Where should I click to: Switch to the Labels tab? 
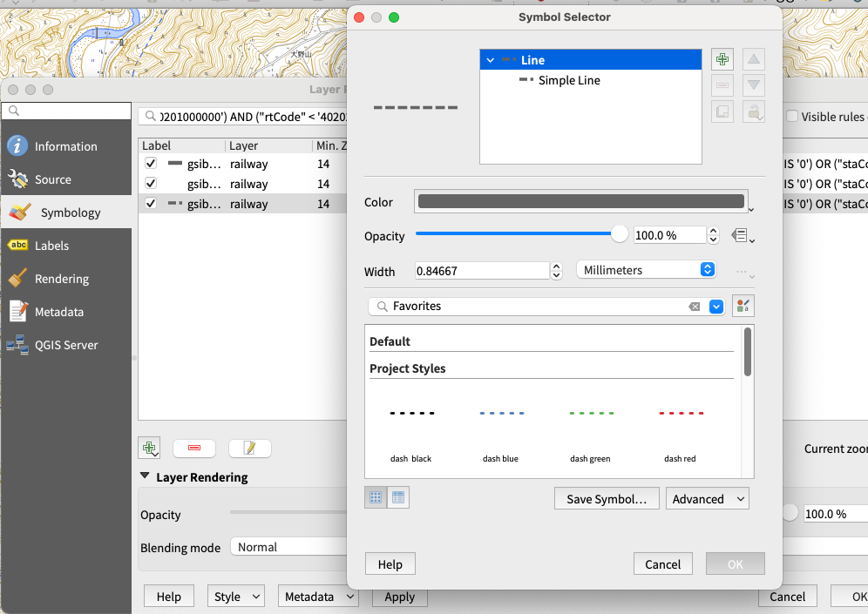[x=51, y=245]
